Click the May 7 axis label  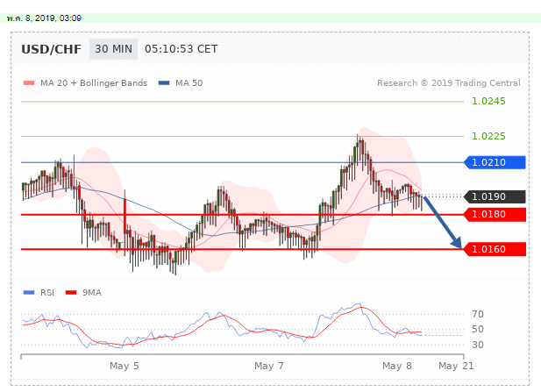point(269,366)
